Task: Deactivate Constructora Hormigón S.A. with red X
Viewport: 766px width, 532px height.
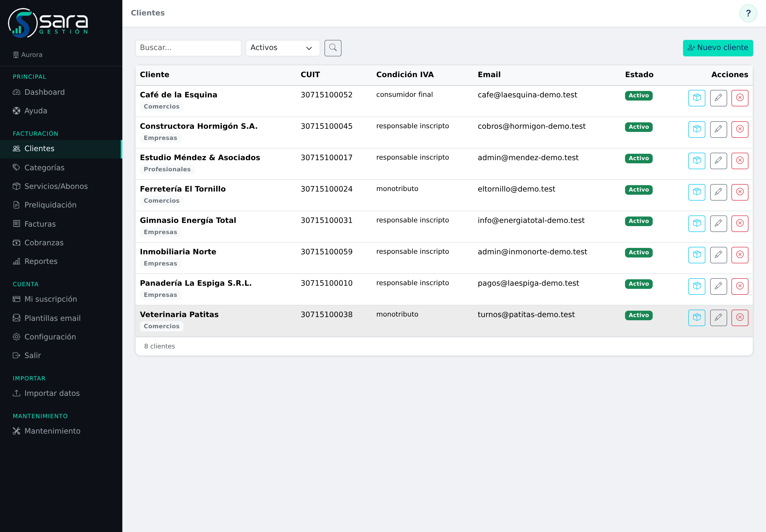Action: (740, 129)
